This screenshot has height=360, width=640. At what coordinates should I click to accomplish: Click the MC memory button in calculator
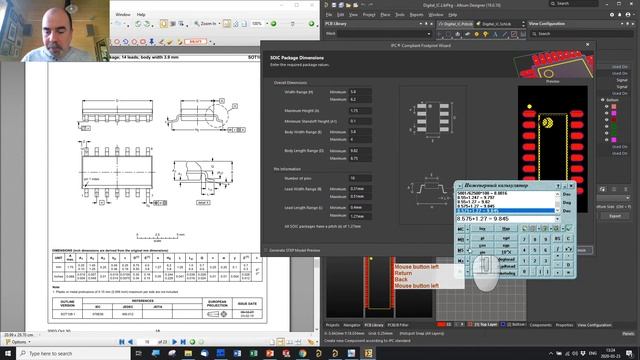click(x=461, y=229)
